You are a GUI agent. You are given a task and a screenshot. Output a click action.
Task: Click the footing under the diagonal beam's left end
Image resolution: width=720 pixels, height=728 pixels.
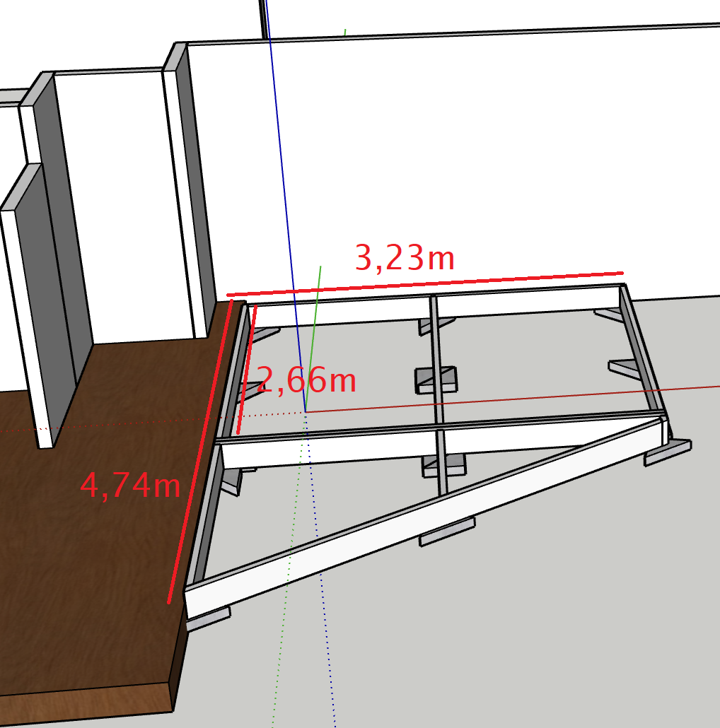coord(207,620)
